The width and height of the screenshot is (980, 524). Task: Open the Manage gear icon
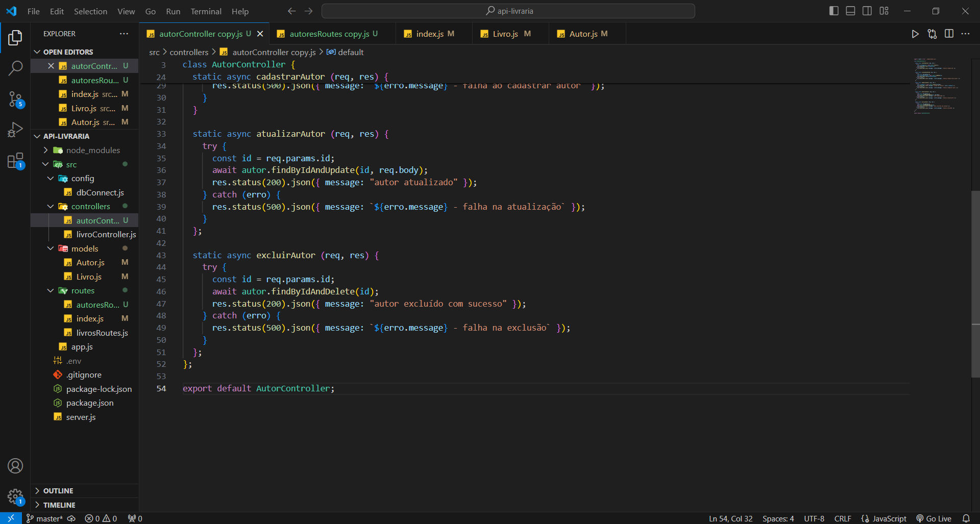coord(15,496)
